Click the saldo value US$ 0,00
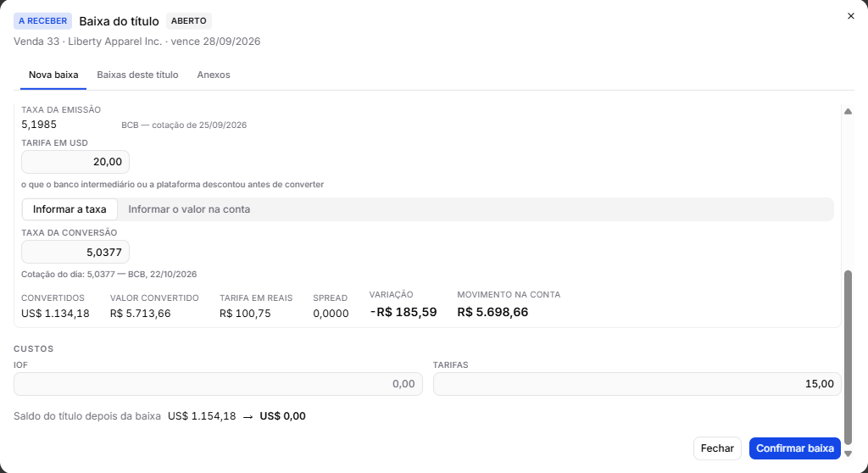 282,416
